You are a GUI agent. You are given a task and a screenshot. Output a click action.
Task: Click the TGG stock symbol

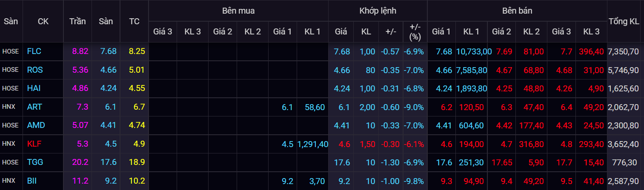pyautogui.click(x=35, y=162)
